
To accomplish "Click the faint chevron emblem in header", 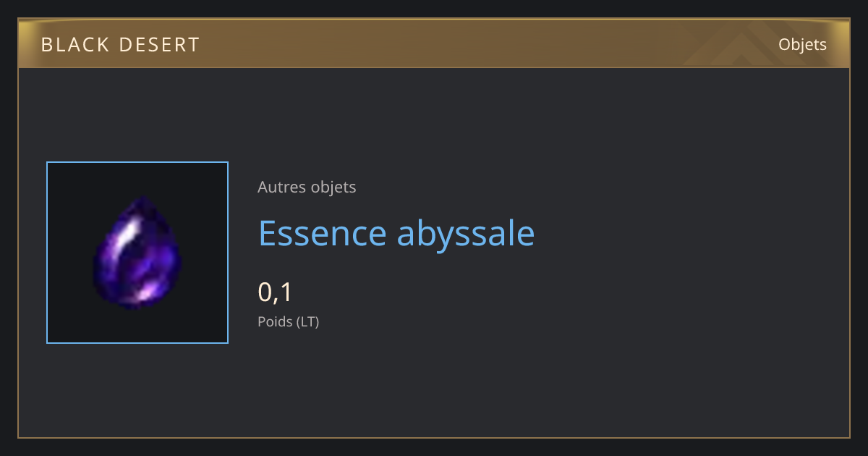I will point(743,43).
